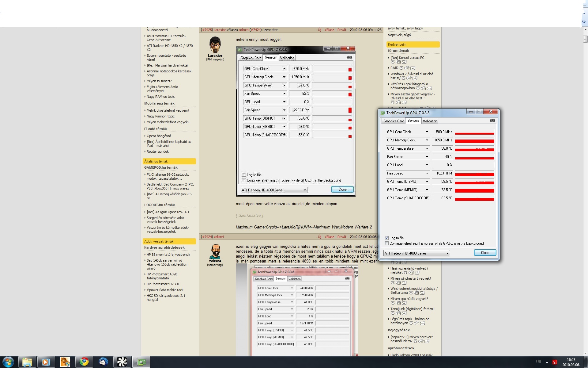
Task: Open the card selector in the foreground GPU-Z window
Action: 417,253
